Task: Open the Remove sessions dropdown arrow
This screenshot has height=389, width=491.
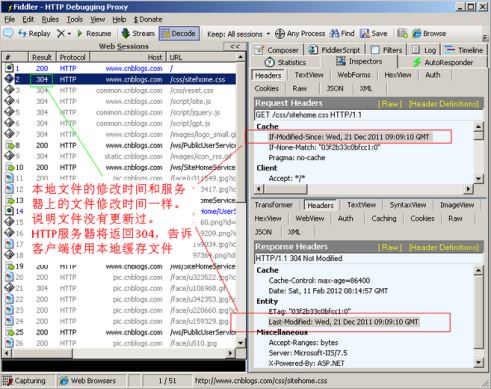Action: pos(69,34)
